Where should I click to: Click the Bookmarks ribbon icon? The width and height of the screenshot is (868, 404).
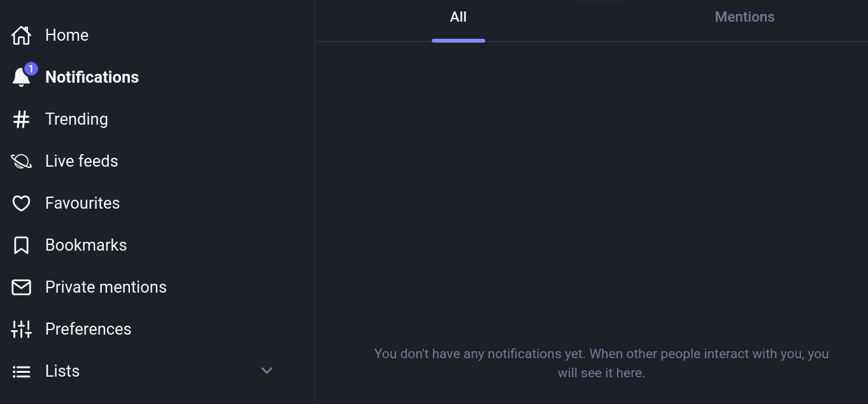point(22,245)
